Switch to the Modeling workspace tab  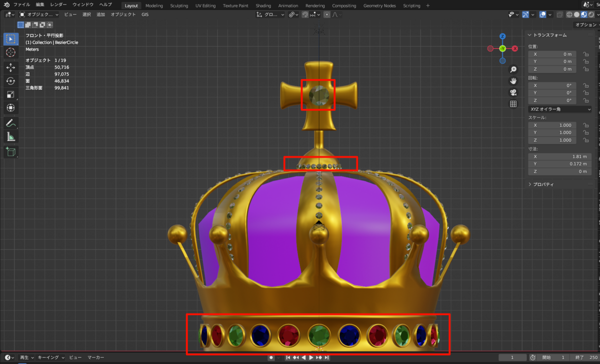pos(154,5)
